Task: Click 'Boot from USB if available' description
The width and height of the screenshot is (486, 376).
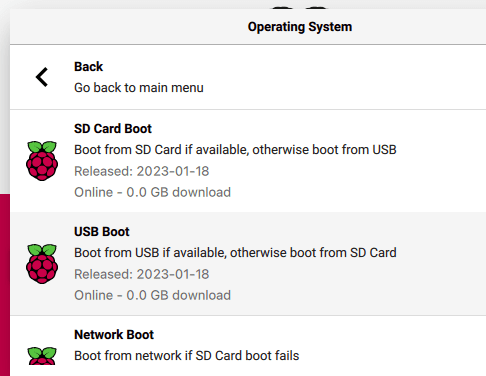Action: (235, 253)
